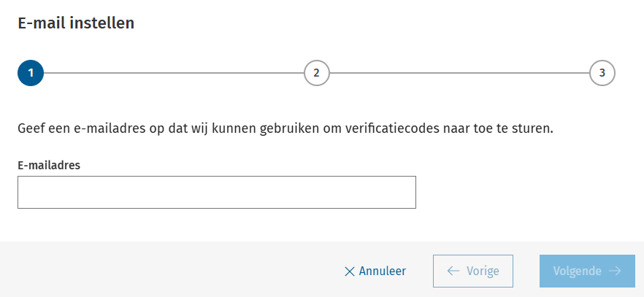Click the left arrow icon on Vorige
This screenshot has height=297, width=644.
coord(453,271)
